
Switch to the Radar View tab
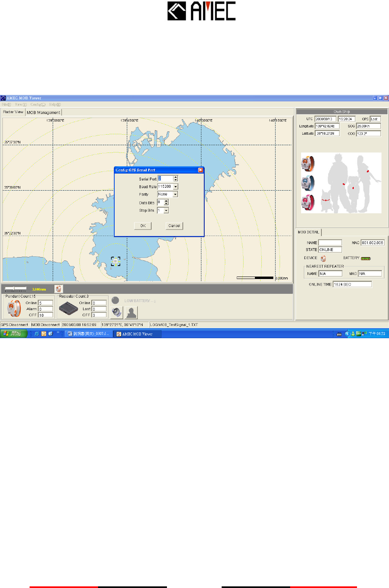pos(13,112)
